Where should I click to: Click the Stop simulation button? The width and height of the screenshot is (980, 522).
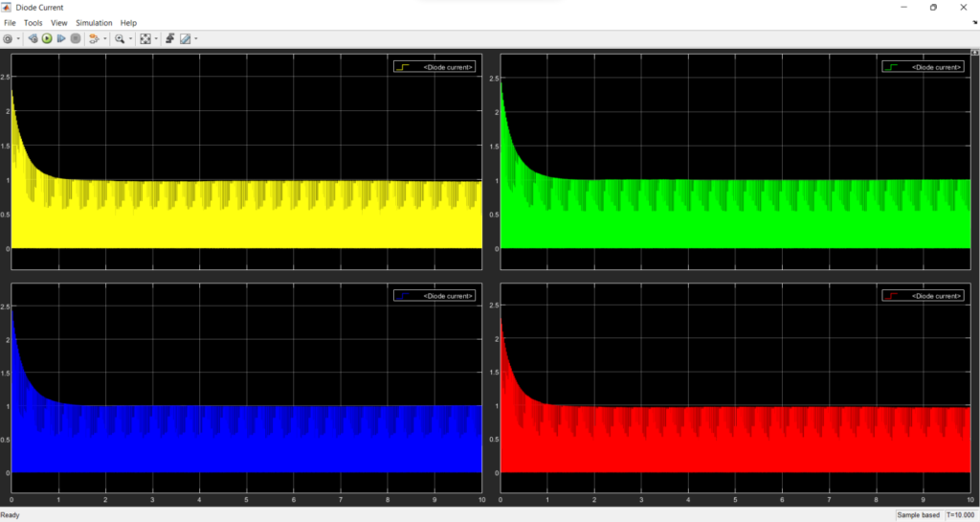pos(76,38)
